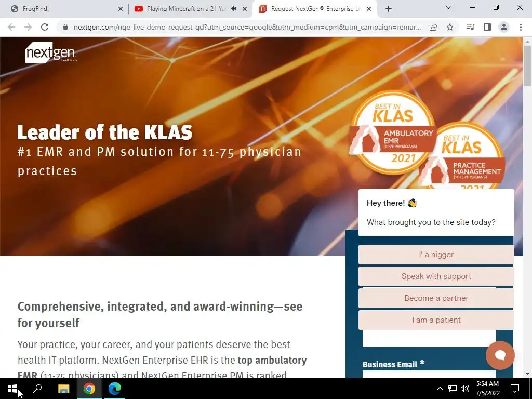This screenshot has height=399, width=532.
Task: View site info via the lock icon
Action: [x=65, y=27]
